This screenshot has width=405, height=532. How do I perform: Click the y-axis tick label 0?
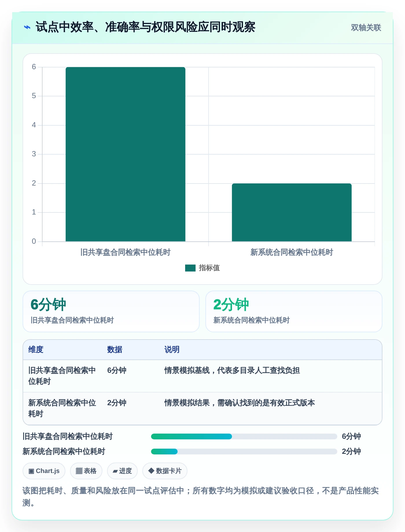(x=34, y=241)
